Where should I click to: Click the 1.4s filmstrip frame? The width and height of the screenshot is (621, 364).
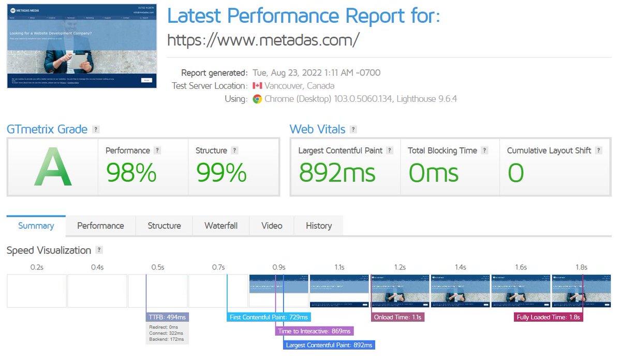[461, 291]
